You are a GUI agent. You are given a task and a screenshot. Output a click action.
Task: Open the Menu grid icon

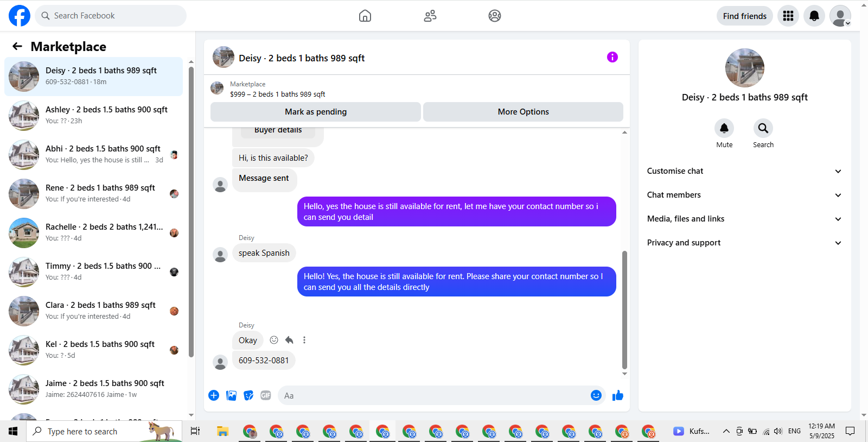tap(788, 16)
